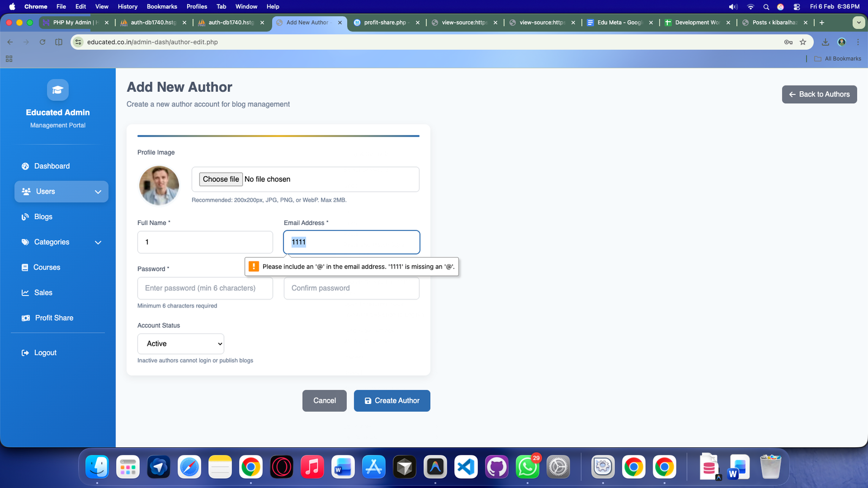Focus the Confirm password field
The width and height of the screenshot is (868, 488).
352,288
